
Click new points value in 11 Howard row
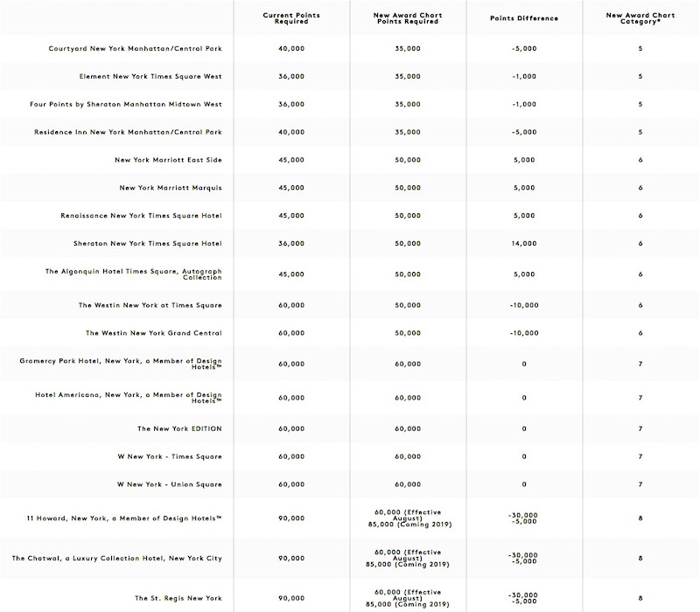409,518
